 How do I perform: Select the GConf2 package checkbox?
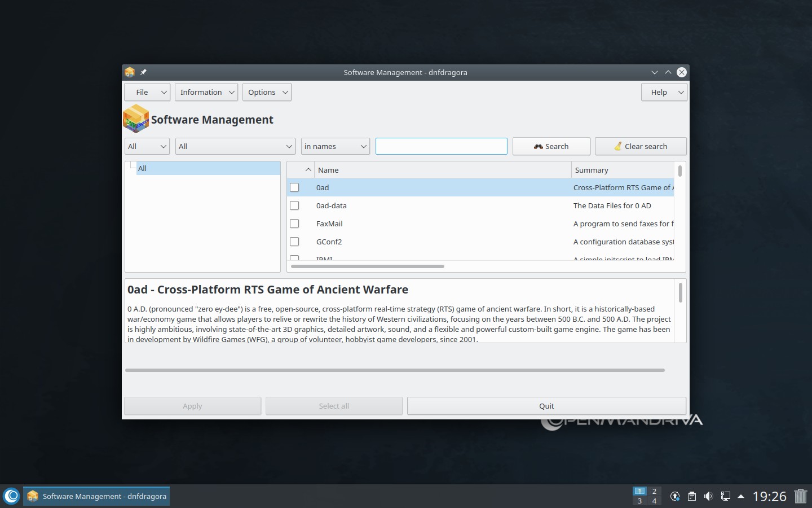pyautogui.click(x=294, y=242)
